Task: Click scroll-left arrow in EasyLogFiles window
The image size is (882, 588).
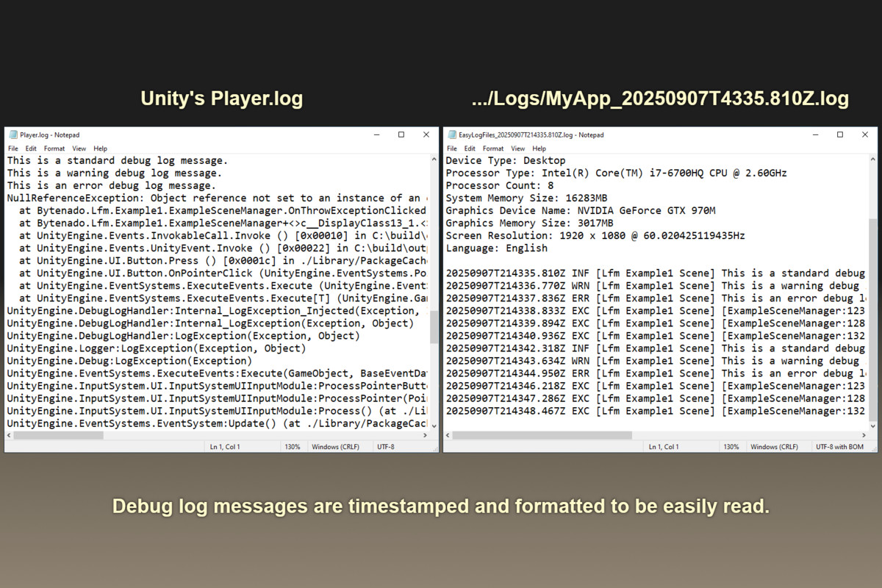Action: coord(448,435)
